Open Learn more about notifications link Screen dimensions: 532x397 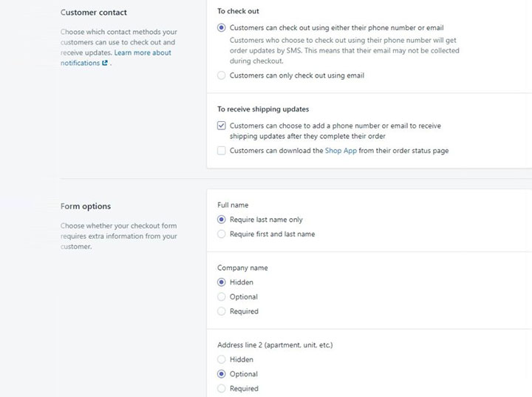pos(116,58)
